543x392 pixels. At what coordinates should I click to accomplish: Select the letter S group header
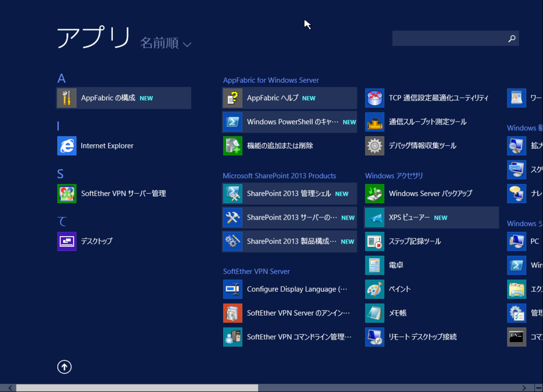click(60, 174)
